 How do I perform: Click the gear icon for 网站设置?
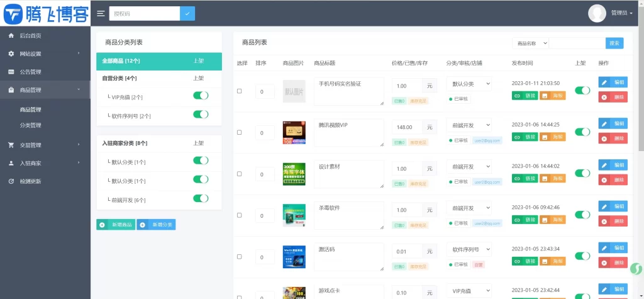coord(11,54)
